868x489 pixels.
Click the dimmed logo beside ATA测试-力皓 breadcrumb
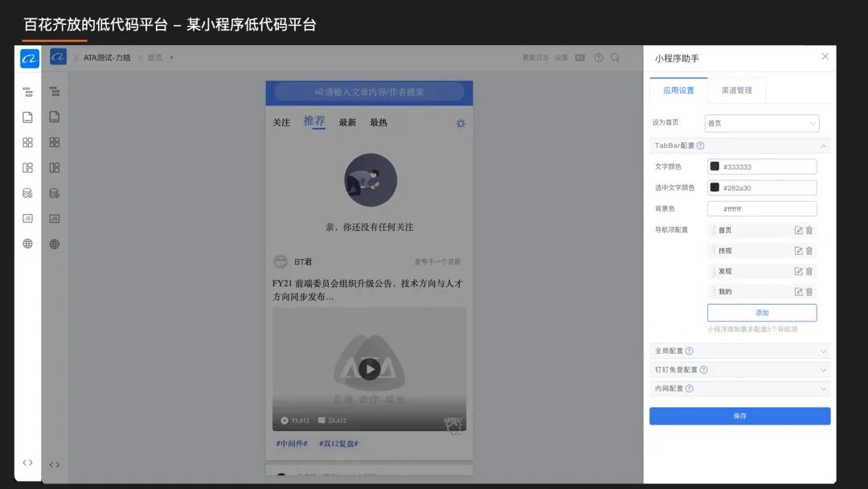58,56
